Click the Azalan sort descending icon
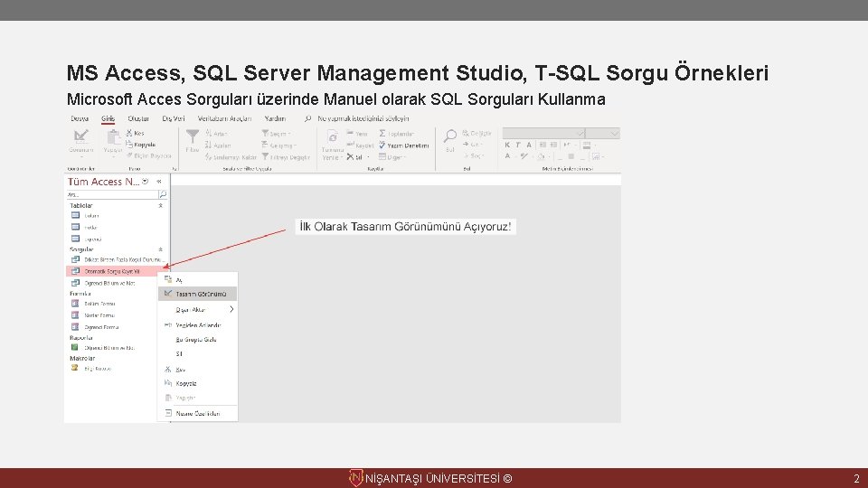This screenshot has width=868, height=488. [x=208, y=145]
